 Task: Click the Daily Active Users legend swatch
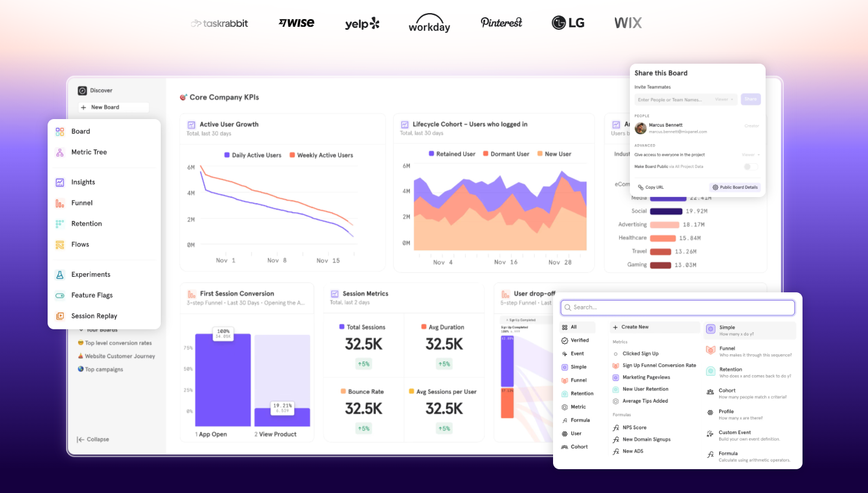click(227, 155)
